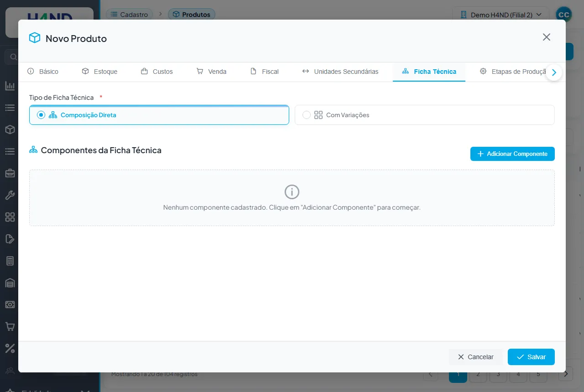Click the info icon in the empty components area

point(292,192)
